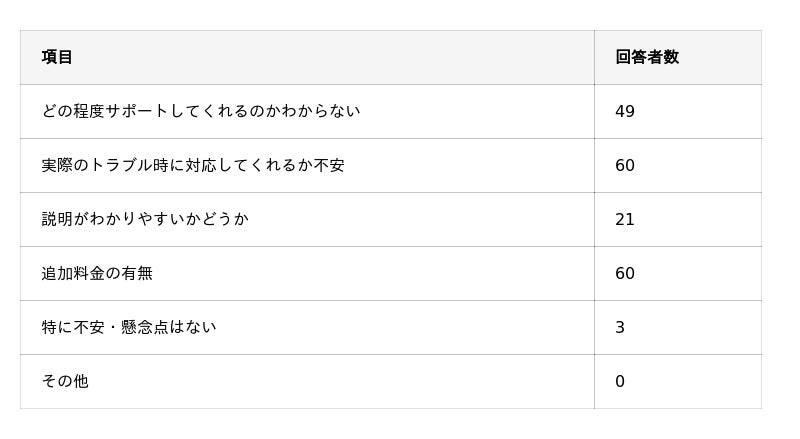The width and height of the screenshot is (800, 439).
Task: Select the value 0 cell
Action: point(620,381)
